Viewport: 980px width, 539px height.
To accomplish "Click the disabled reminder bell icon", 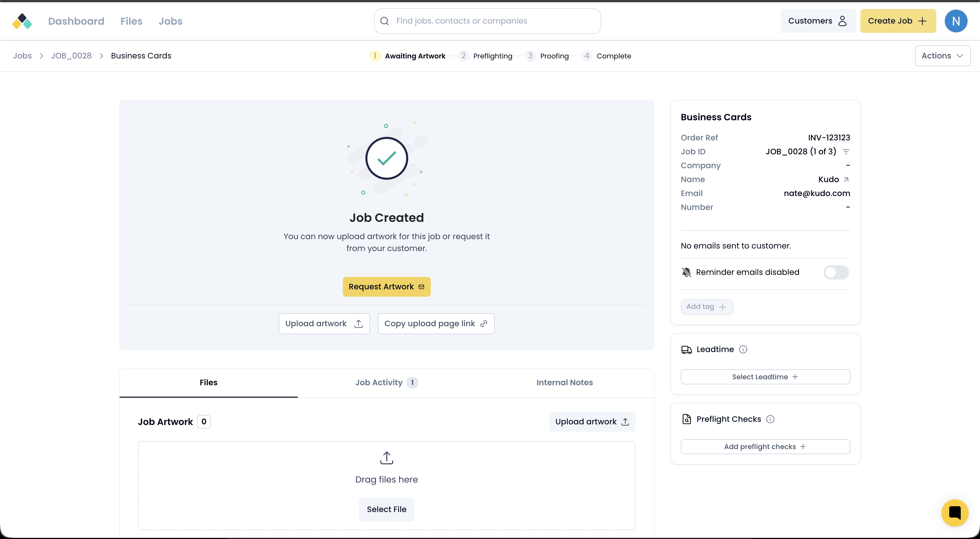I will [686, 272].
